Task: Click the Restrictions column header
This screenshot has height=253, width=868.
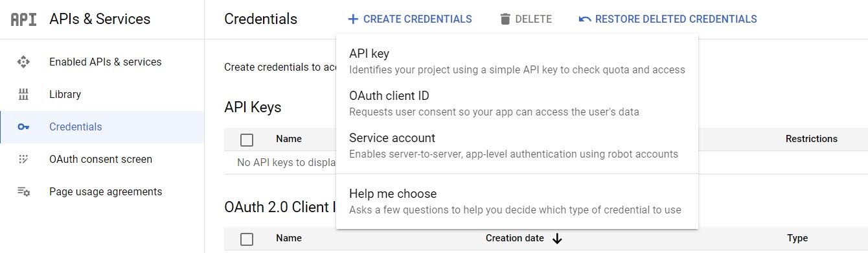Action: [812, 139]
